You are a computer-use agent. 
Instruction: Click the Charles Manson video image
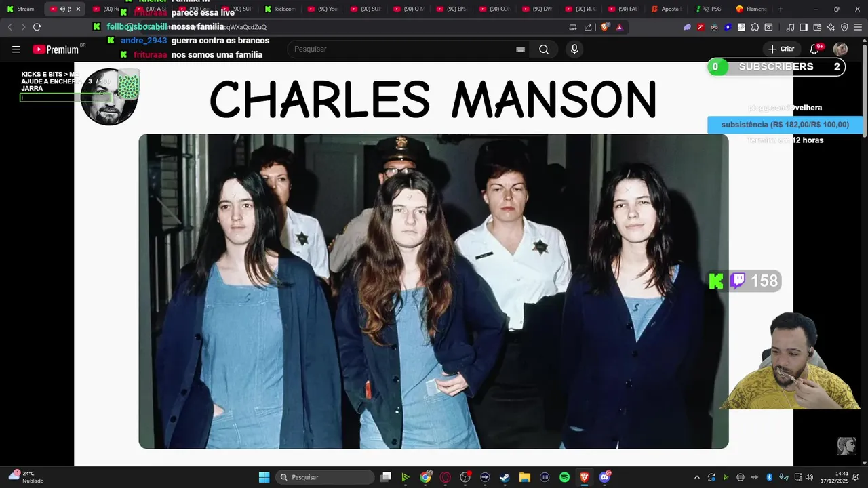click(x=433, y=291)
